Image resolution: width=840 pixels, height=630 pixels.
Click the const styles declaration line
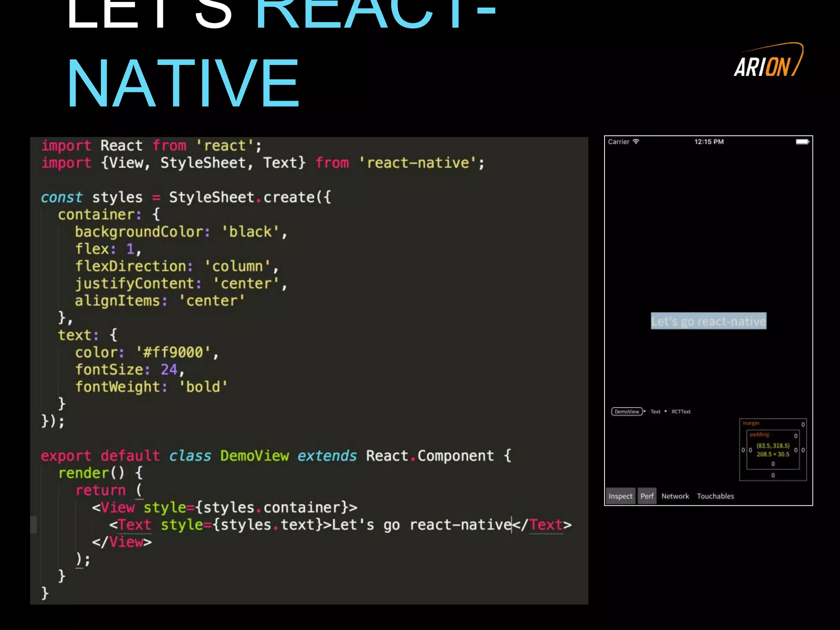(x=186, y=197)
